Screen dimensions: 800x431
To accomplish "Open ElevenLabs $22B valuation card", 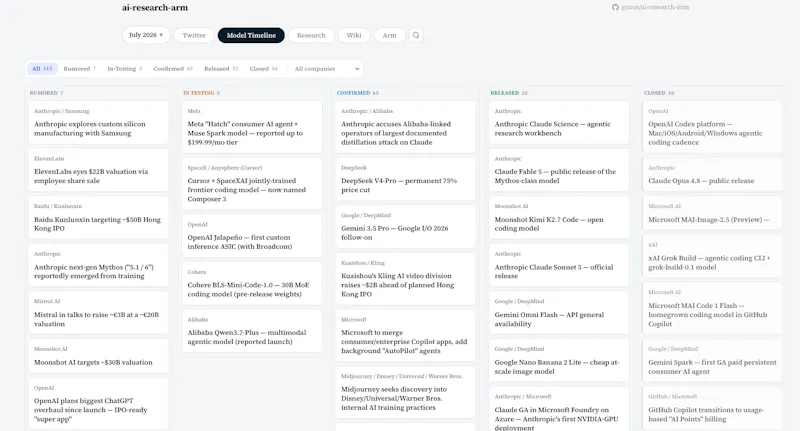I will [98, 170].
